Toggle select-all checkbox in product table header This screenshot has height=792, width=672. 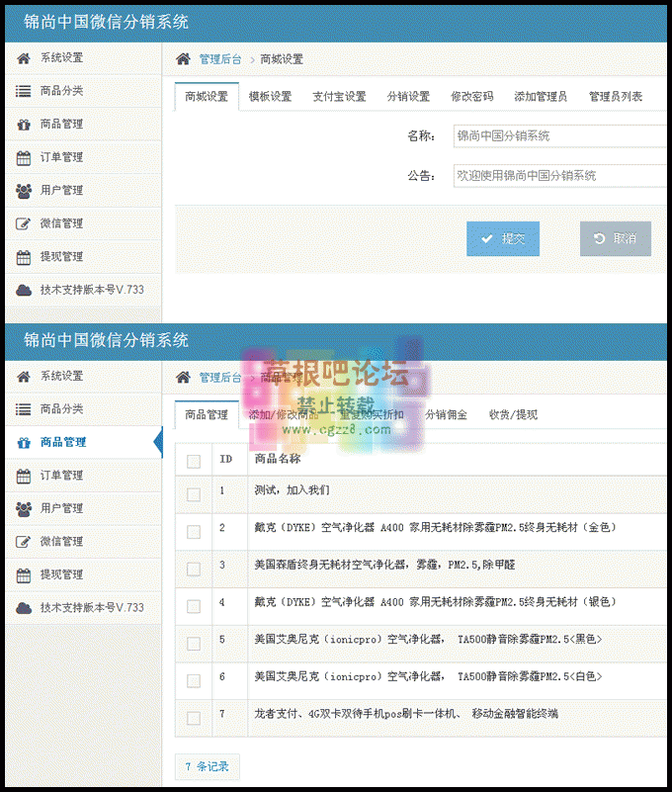(194, 461)
